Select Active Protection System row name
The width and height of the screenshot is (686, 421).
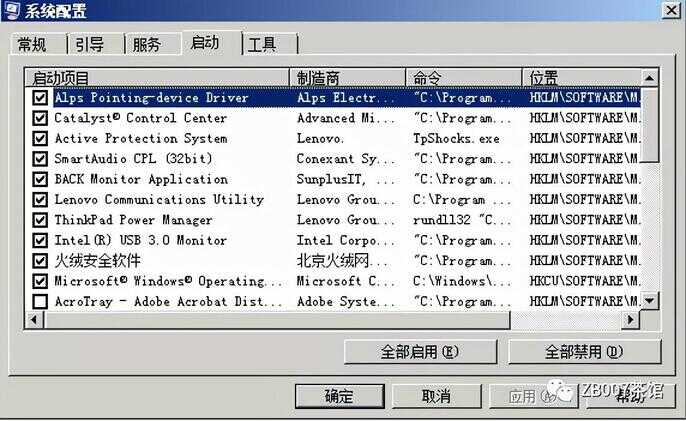[141, 138]
